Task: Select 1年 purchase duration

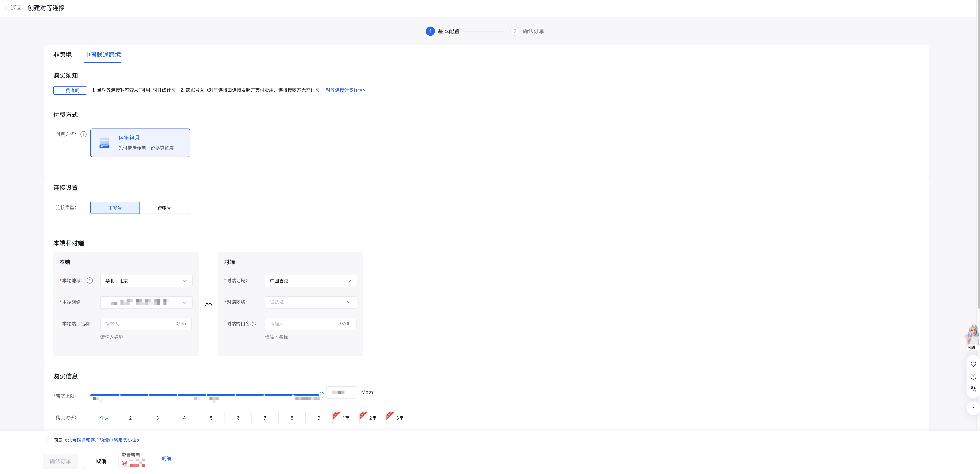Action: 346,418
